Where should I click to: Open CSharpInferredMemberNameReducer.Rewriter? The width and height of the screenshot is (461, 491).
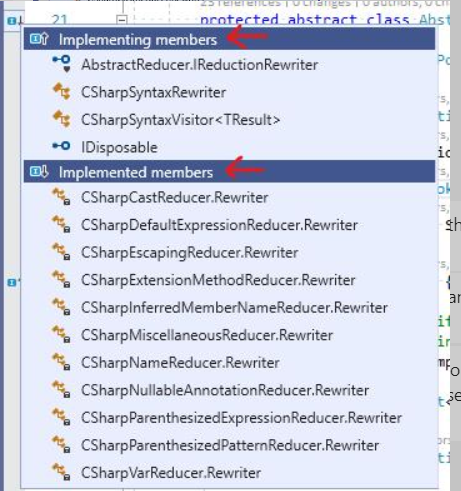pyautogui.click(x=234, y=307)
